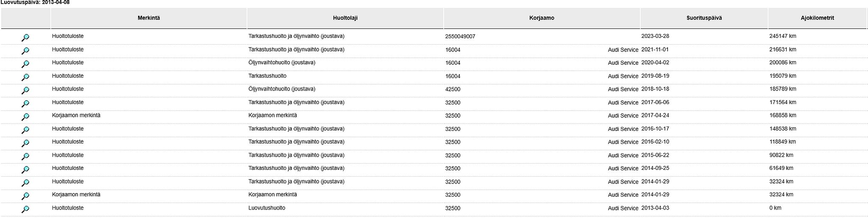Open magnifier for 2017-04-24 Korjaamon merkintä
This screenshot has height=220, width=868.
[25, 117]
